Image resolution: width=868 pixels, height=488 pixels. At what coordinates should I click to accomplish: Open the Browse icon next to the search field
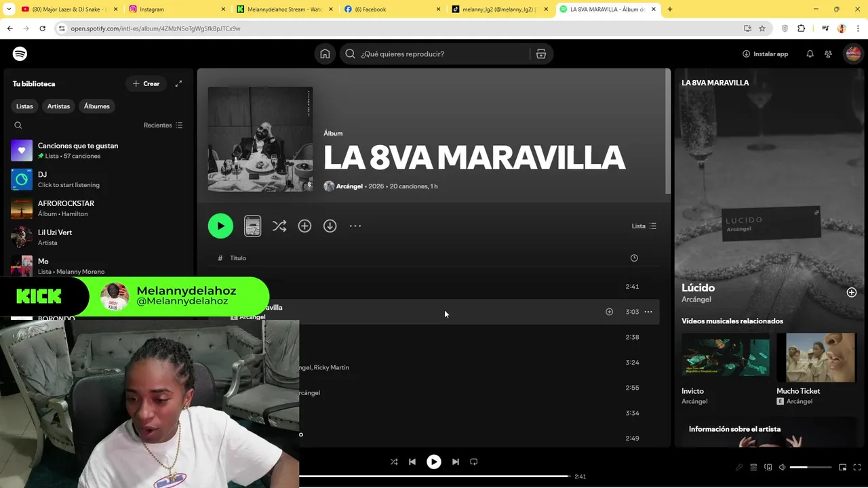pos(541,54)
